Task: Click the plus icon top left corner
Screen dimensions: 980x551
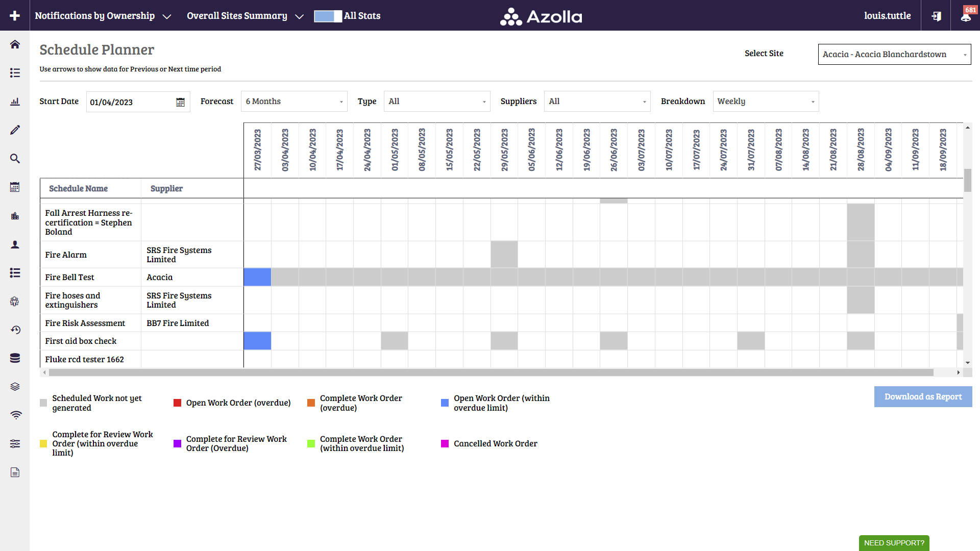Action: click(x=15, y=15)
